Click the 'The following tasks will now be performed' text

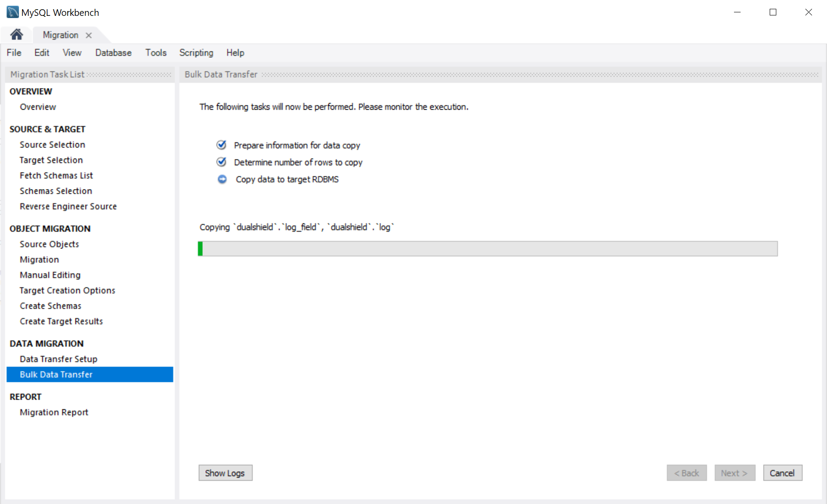(334, 107)
